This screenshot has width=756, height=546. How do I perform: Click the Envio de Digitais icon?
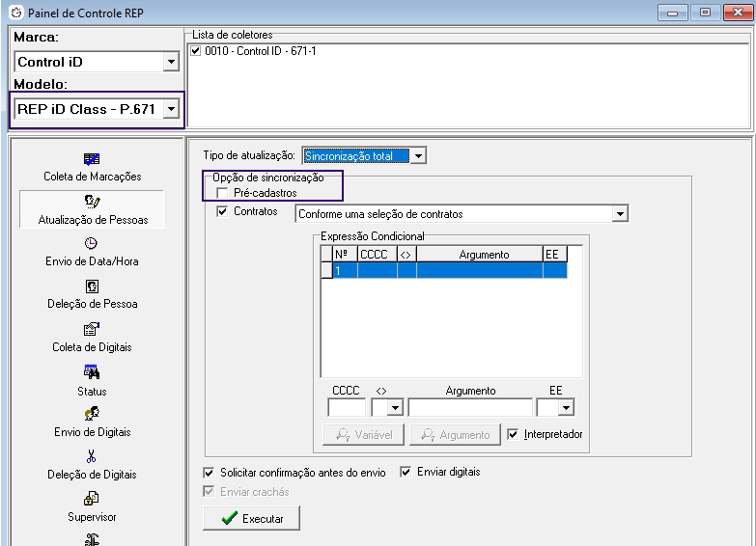pyautogui.click(x=92, y=414)
